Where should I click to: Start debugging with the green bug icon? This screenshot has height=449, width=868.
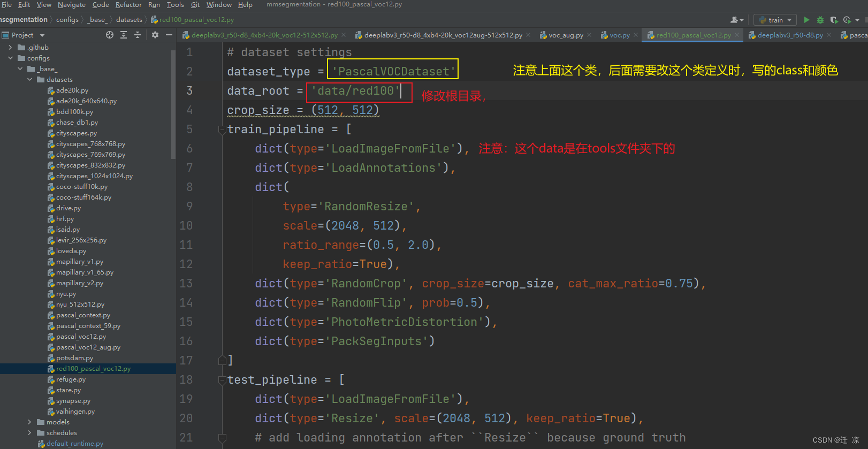tap(820, 20)
